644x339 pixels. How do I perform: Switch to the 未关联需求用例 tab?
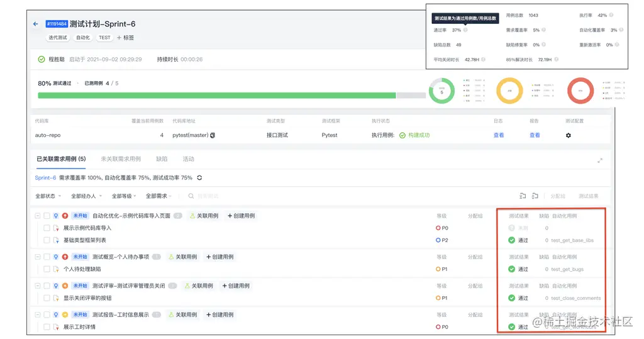[x=121, y=159]
